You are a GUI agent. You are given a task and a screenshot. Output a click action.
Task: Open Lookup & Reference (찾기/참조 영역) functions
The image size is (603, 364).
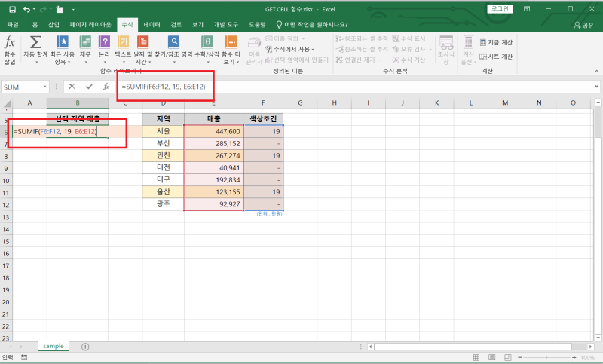point(174,42)
